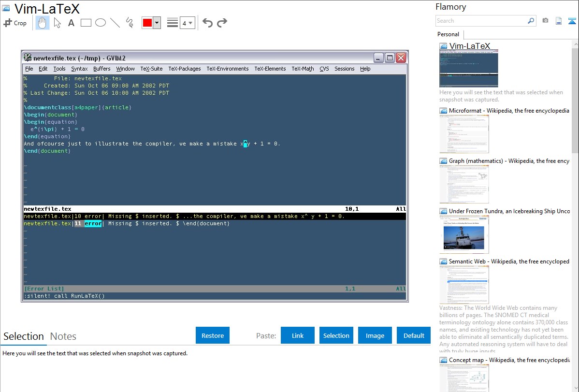Select the ellipse drawing tool

101,23
